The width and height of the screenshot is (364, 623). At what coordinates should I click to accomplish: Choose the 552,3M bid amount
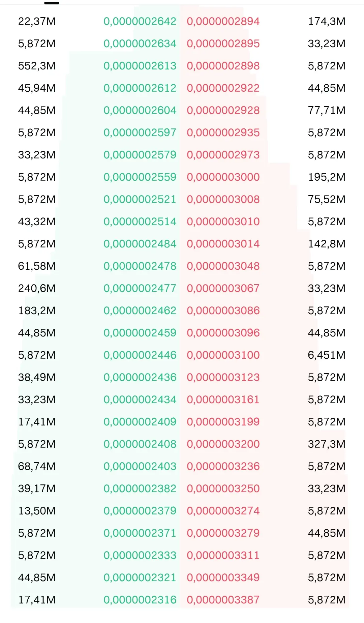click(x=37, y=66)
